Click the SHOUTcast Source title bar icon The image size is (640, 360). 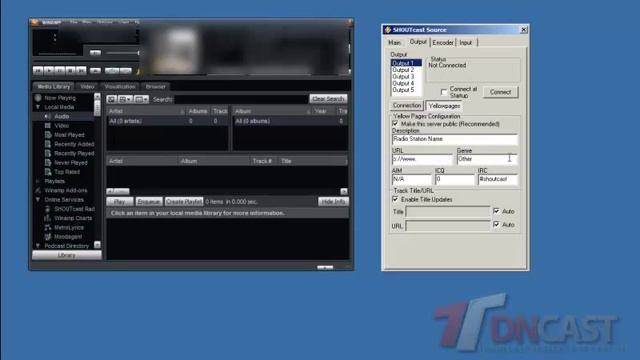click(388, 30)
